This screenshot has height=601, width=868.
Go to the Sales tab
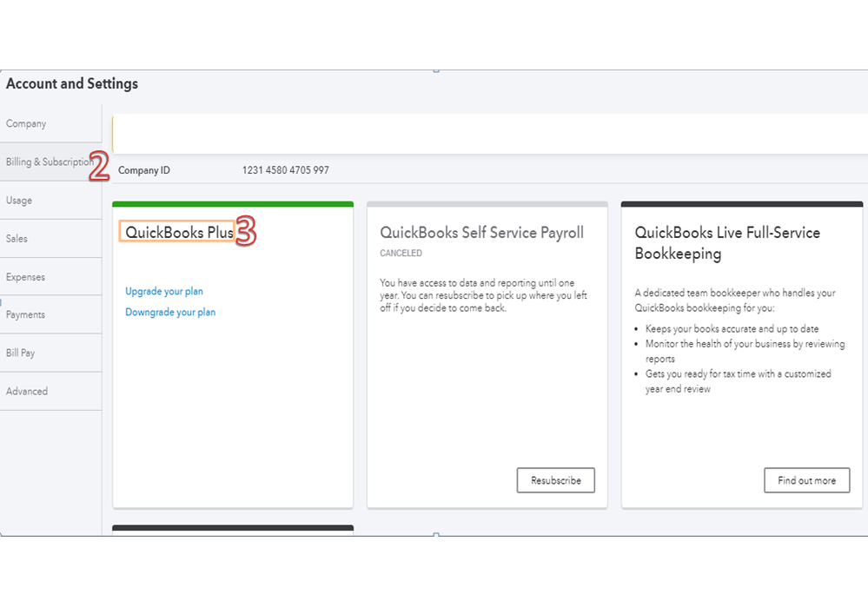click(17, 239)
